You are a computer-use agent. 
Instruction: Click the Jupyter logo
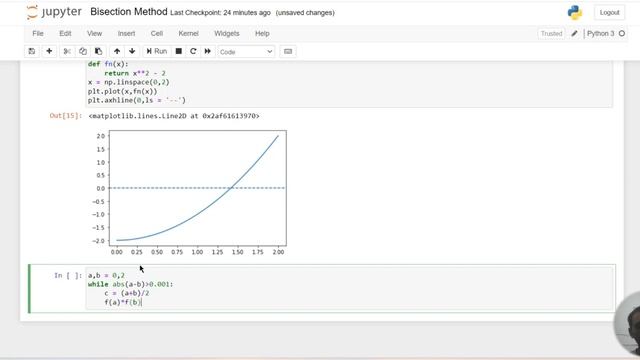(54, 12)
